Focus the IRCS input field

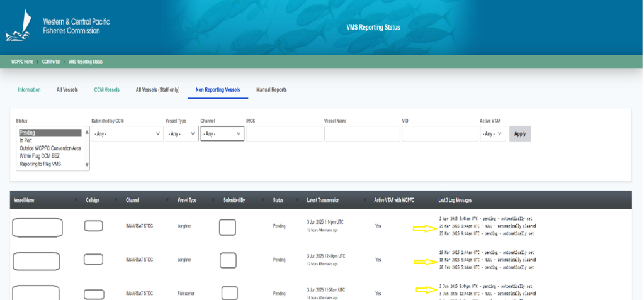284,134
